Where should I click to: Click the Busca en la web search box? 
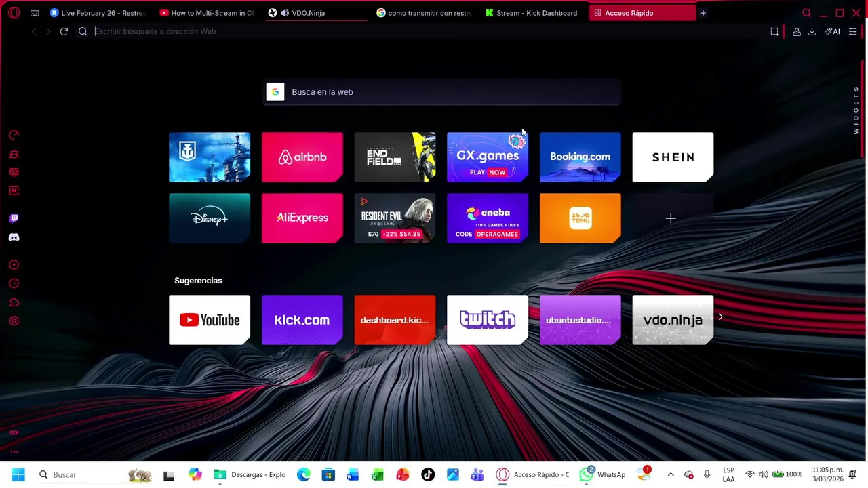tap(441, 92)
